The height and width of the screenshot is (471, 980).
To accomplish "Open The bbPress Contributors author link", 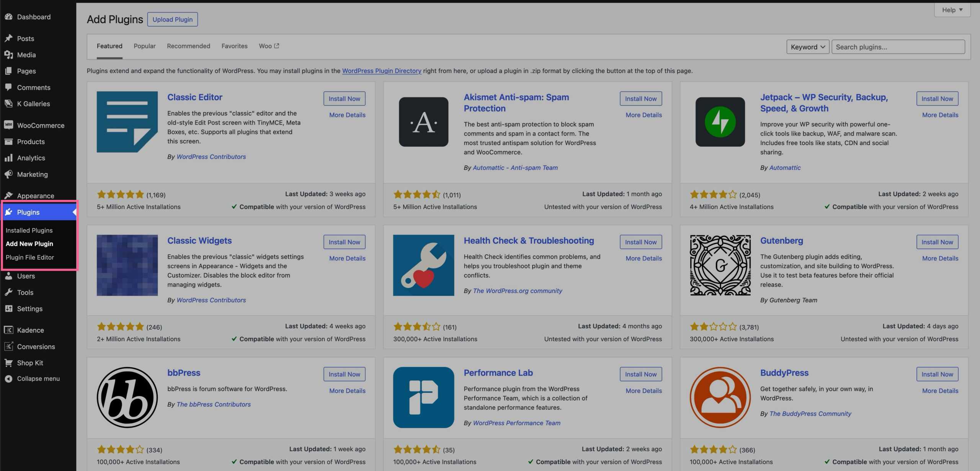I will 214,404.
